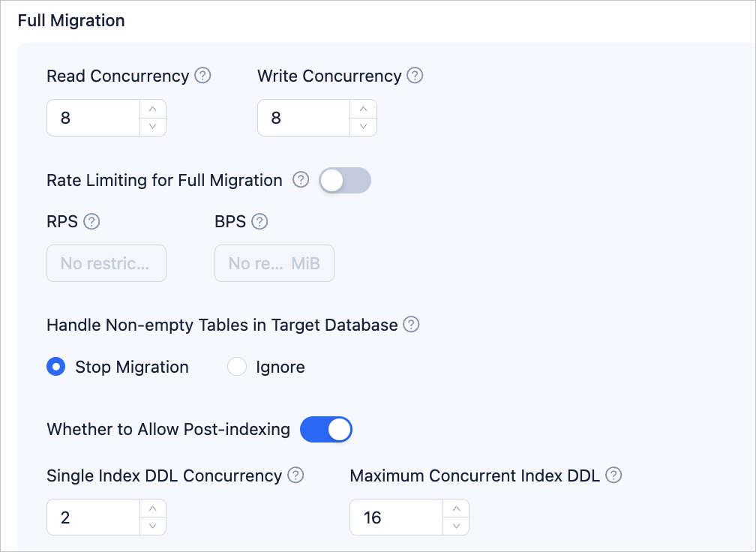Select the Stop Migration radio option
Viewport: 756px width, 552px height.
[x=56, y=367]
